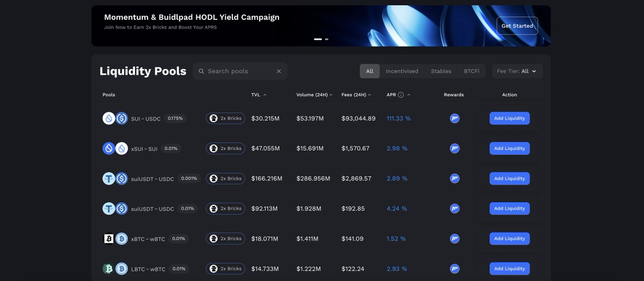Sort pools by Volume (24H) column

tap(314, 95)
